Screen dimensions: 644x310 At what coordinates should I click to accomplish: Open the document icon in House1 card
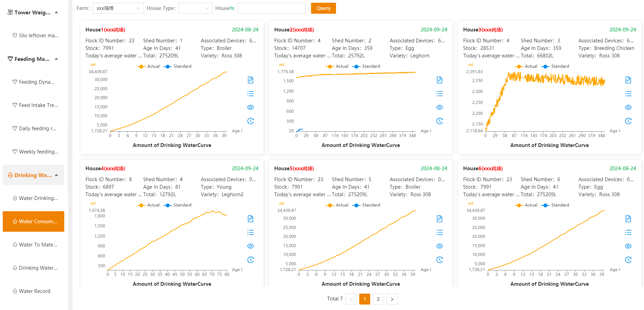tap(251, 80)
